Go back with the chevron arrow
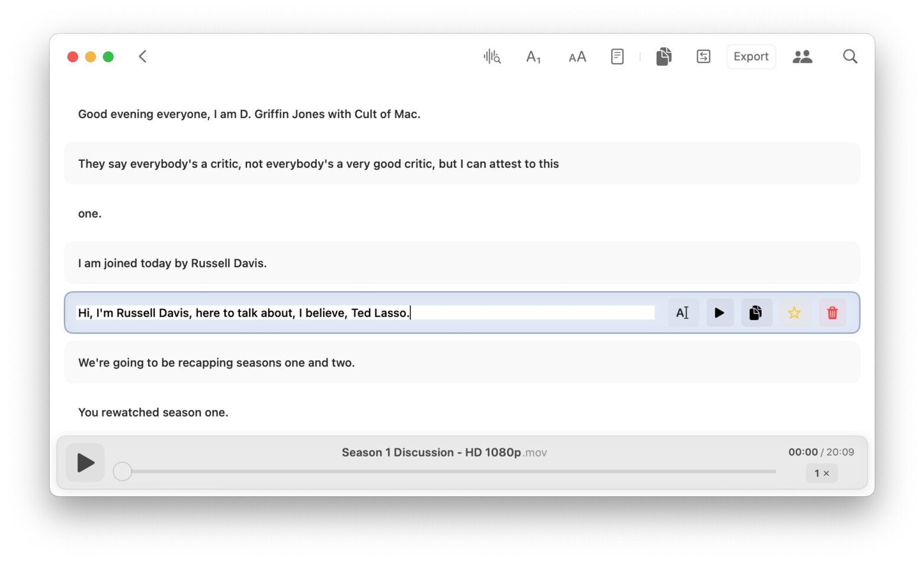 142,56
